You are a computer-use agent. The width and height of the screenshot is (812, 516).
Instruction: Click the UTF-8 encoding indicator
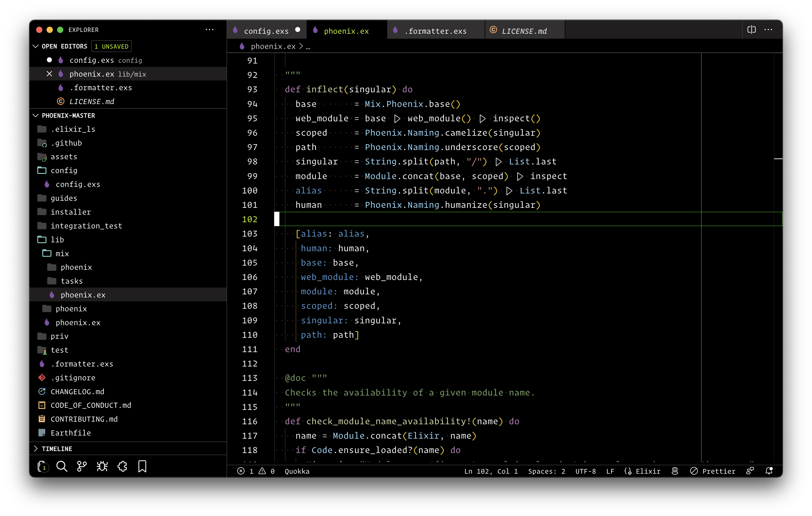585,471
